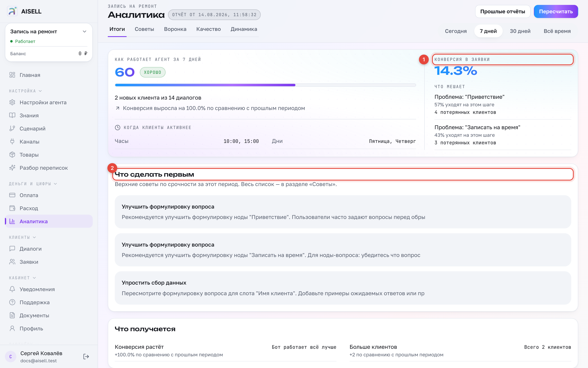Click the ХОРОШО score badge
The image size is (588, 368).
pos(153,72)
